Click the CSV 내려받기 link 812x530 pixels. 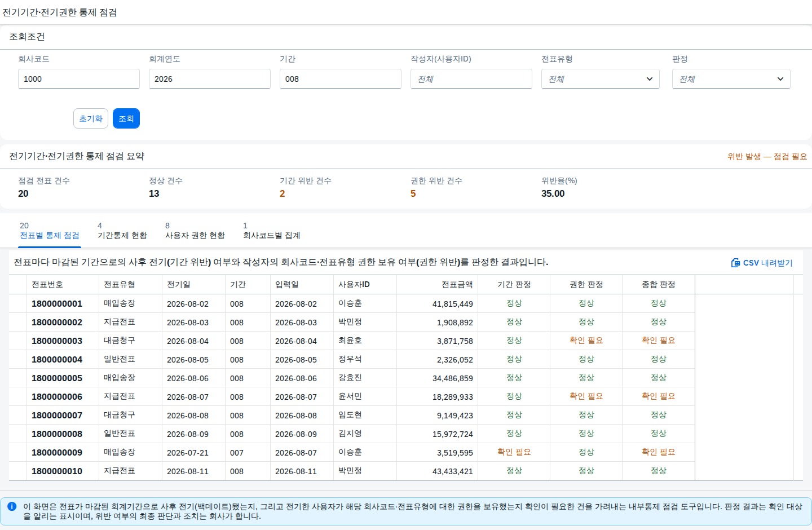click(x=762, y=263)
